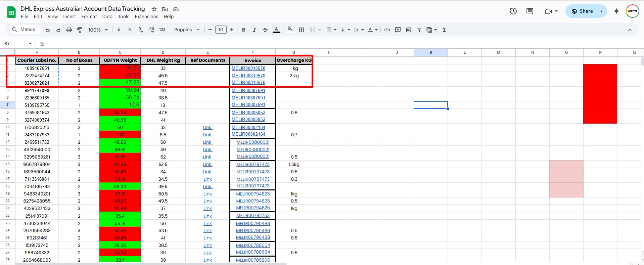
Task: Increase decimal places icon
Action: (x=151, y=30)
